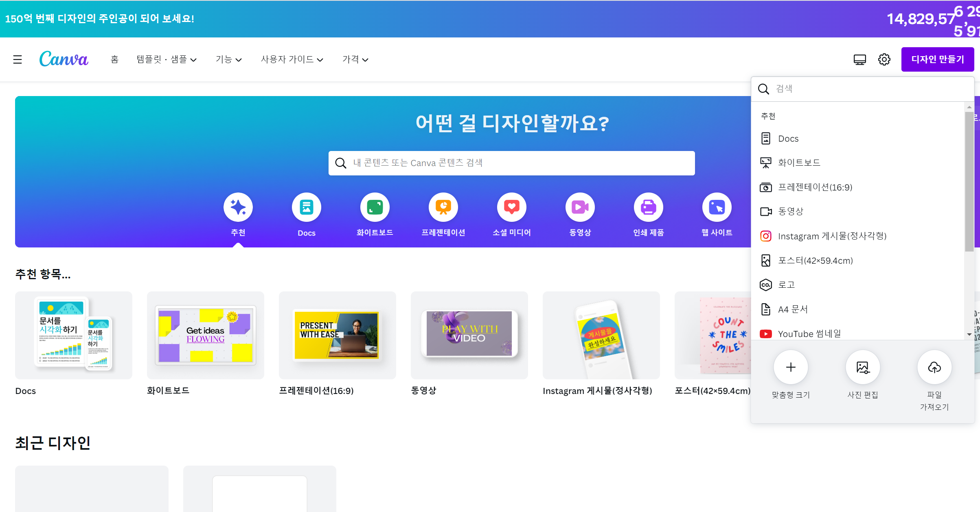Click the Canva logo
980x512 pixels.
pos(64,59)
